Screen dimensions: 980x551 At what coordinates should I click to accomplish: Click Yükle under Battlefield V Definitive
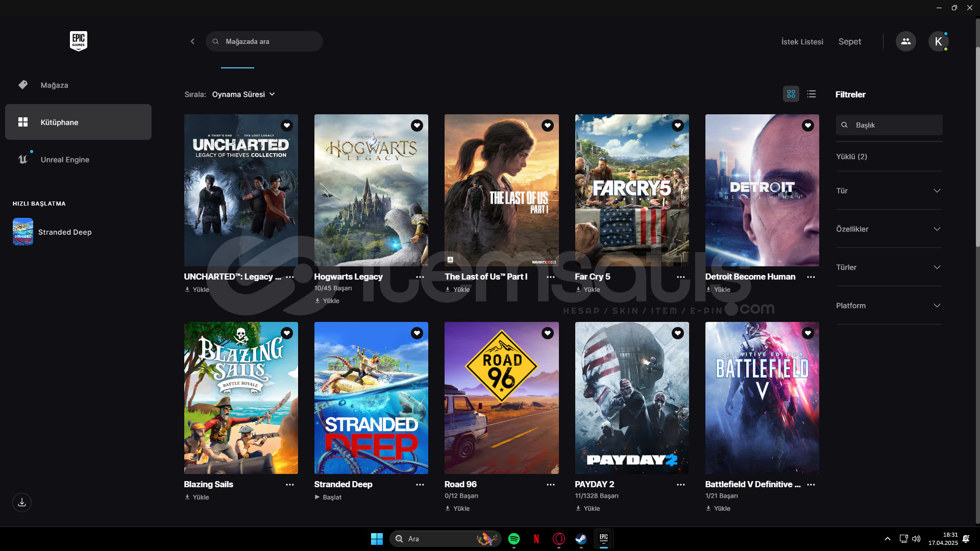[718, 508]
